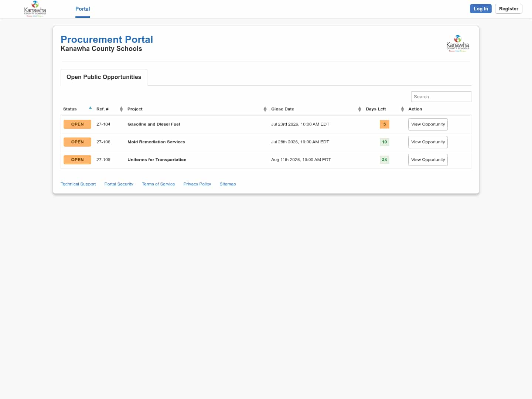Click the Log In button

point(481,9)
